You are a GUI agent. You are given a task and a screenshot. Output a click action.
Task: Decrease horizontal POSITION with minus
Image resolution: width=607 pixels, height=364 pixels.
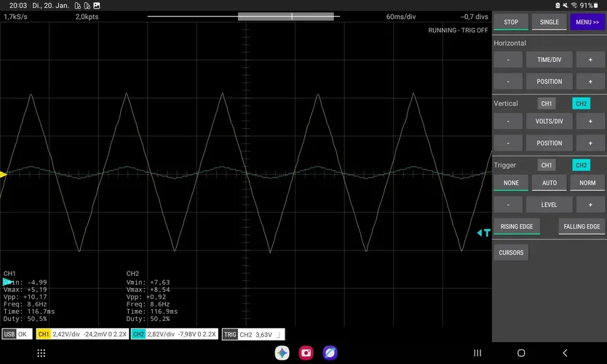point(508,82)
